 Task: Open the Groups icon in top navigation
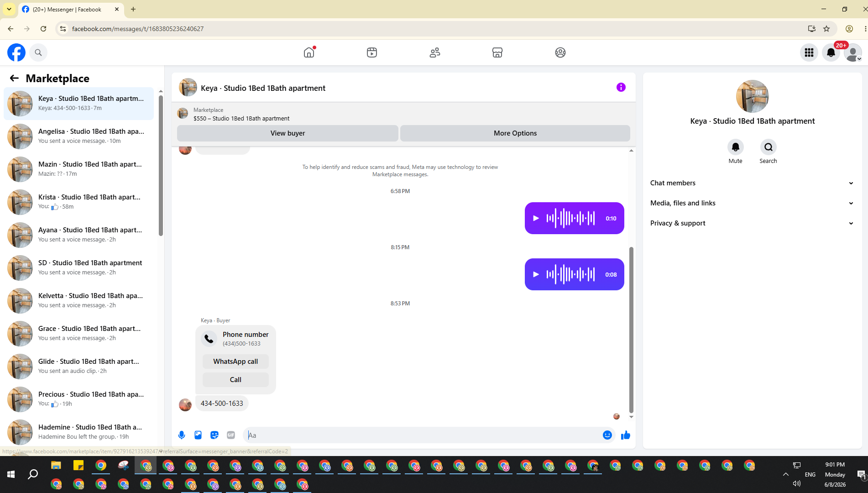[x=560, y=52]
